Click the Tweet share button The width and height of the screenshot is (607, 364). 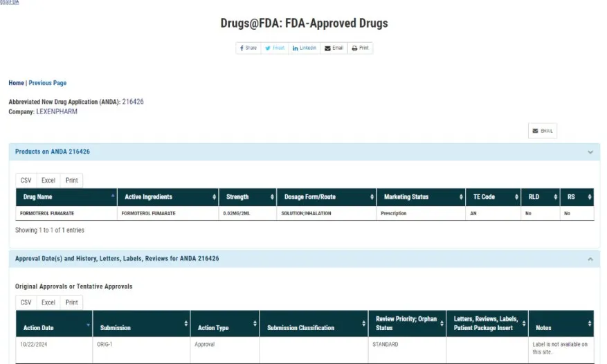[275, 48]
